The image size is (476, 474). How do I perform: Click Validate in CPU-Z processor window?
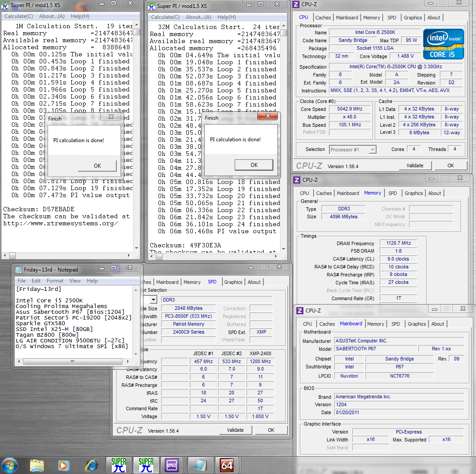(415, 165)
